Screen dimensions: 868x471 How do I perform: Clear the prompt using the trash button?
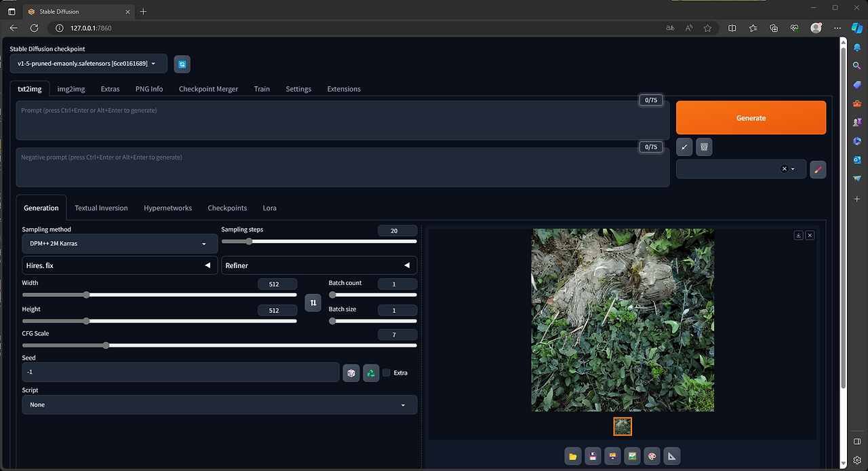point(703,147)
